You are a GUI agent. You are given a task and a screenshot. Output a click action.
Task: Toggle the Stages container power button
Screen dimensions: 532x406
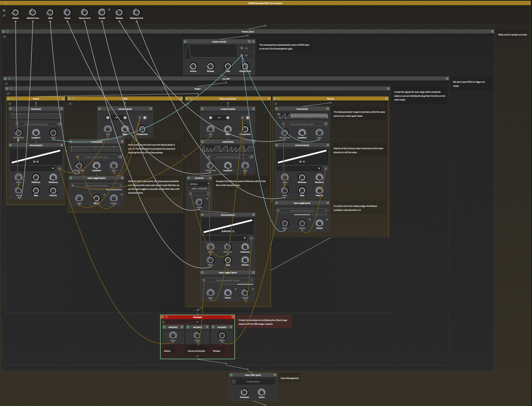pos(7,88)
